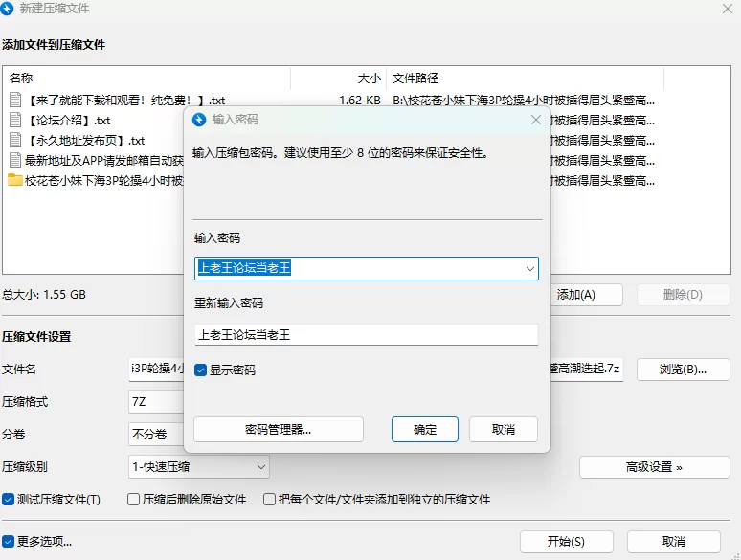741x560 pixels.
Task: Click the Bandizip icon in password dialog title
Action: (x=199, y=120)
